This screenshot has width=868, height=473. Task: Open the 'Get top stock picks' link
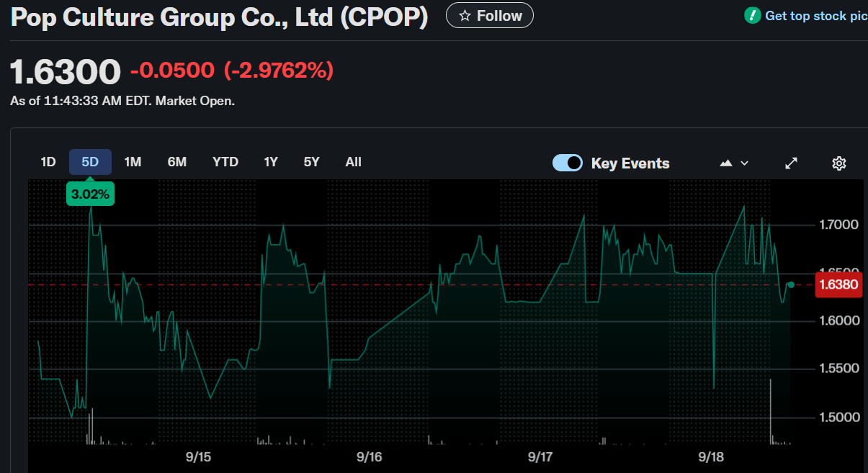point(807,15)
